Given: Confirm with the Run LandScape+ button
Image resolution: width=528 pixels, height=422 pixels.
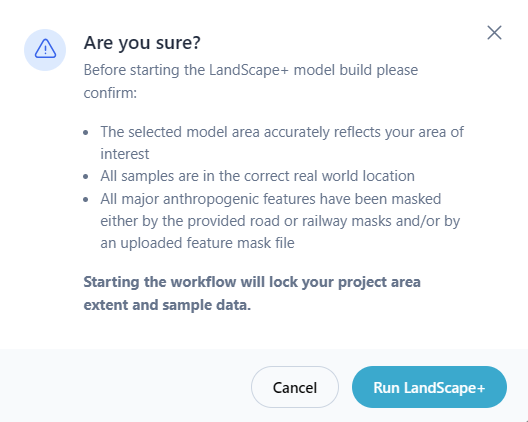Looking at the screenshot, I should 429,387.
